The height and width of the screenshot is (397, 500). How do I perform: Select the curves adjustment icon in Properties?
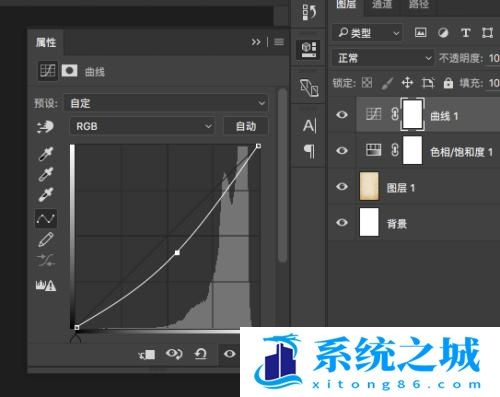point(48,71)
